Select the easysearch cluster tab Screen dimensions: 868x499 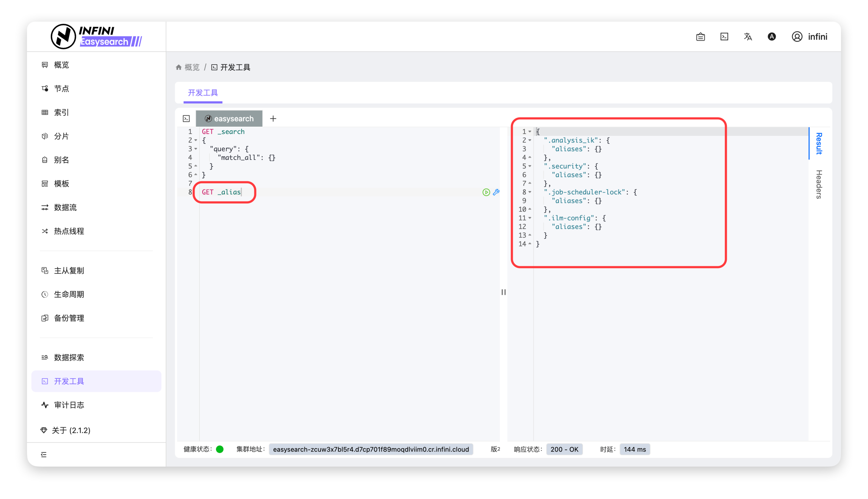[x=229, y=119]
